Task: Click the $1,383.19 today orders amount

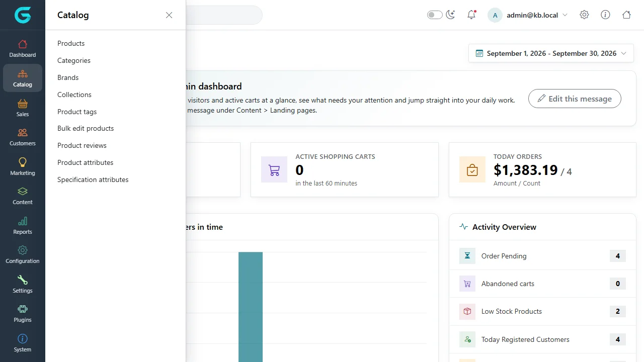Action: pos(526,170)
